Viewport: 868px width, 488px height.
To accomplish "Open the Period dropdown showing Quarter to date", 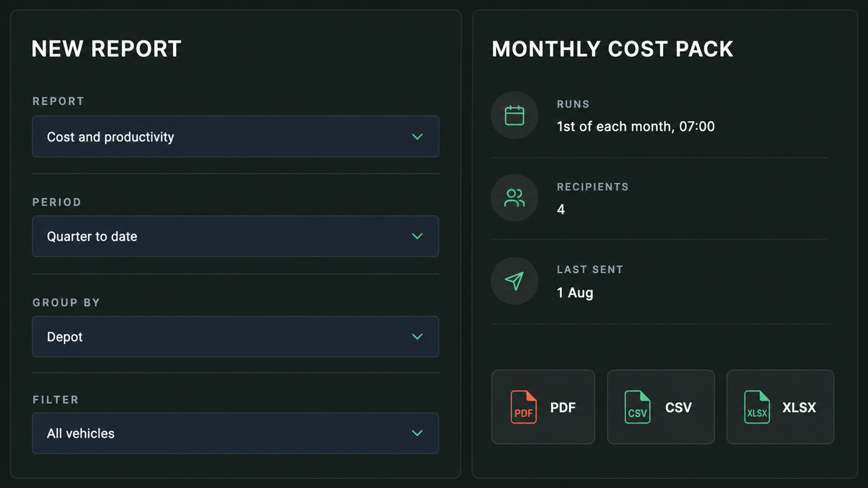I will (x=235, y=236).
